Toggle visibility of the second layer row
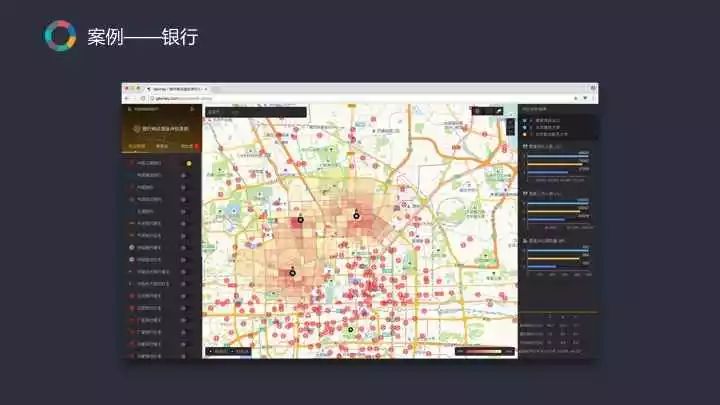This screenshot has width=720, height=405. (x=184, y=175)
